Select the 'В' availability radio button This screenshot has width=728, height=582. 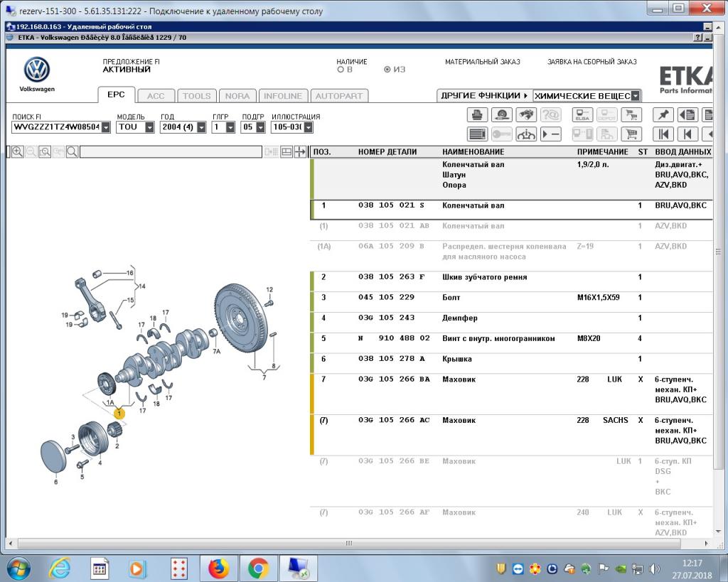pos(341,70)
